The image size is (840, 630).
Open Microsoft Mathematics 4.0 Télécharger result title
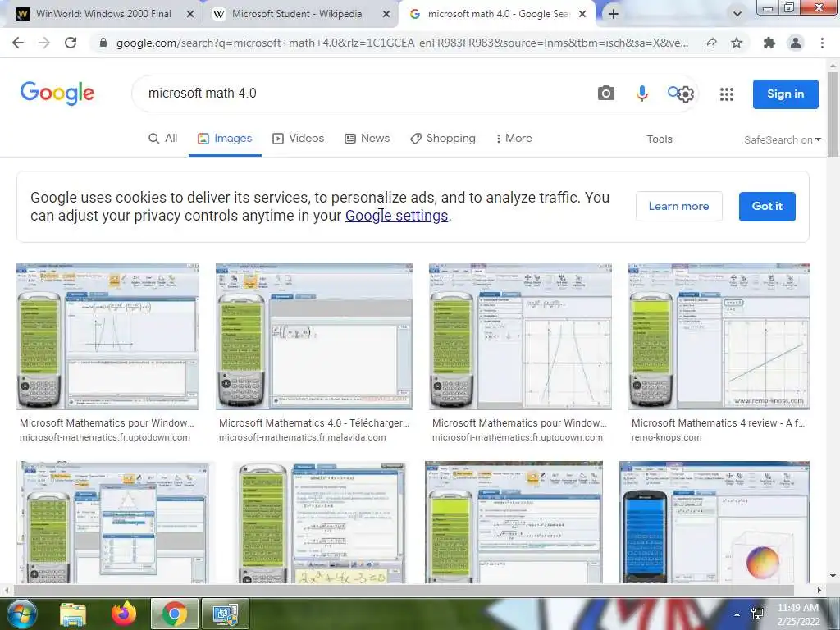(x=314, y=422)
